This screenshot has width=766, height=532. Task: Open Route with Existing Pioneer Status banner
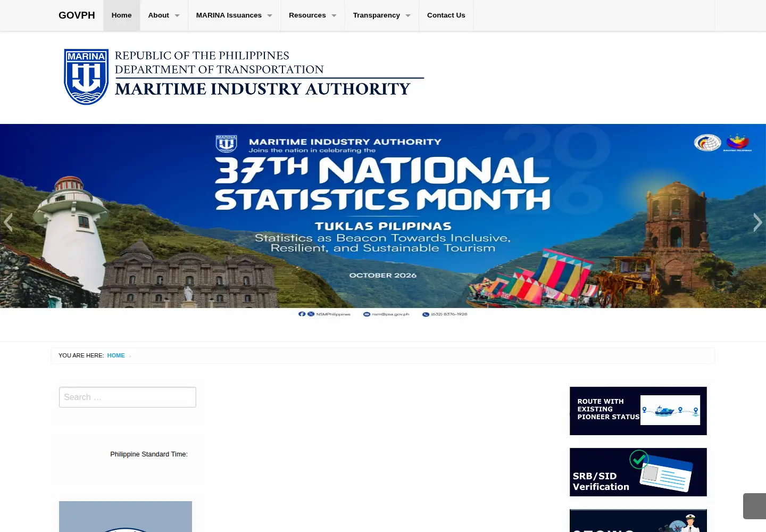pos(638,411)
